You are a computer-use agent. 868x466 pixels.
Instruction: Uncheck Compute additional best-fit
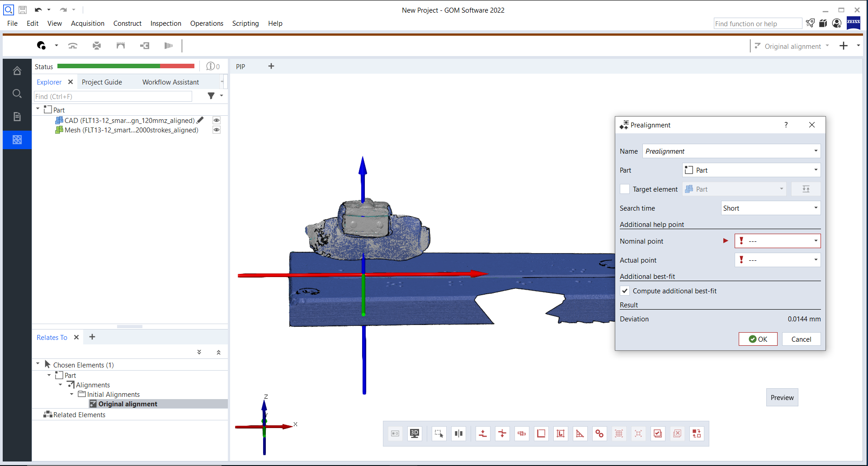tap(625, 291)
